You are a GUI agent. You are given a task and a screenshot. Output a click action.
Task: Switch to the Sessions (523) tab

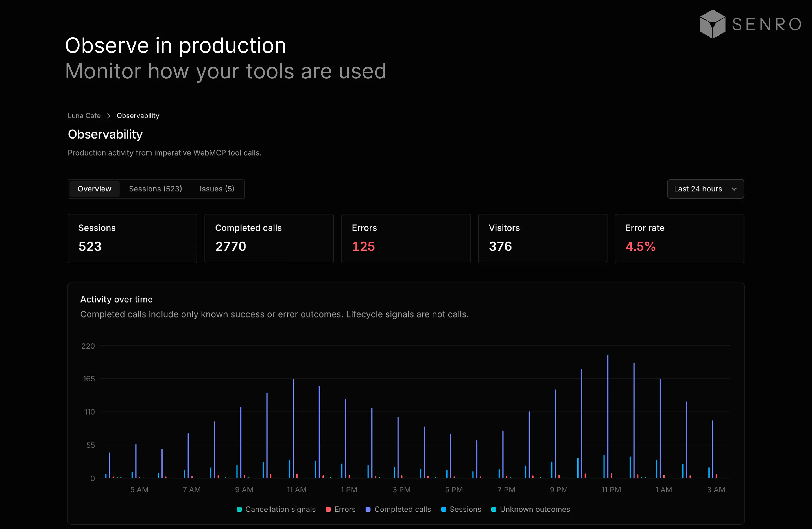tap(156, 189)
